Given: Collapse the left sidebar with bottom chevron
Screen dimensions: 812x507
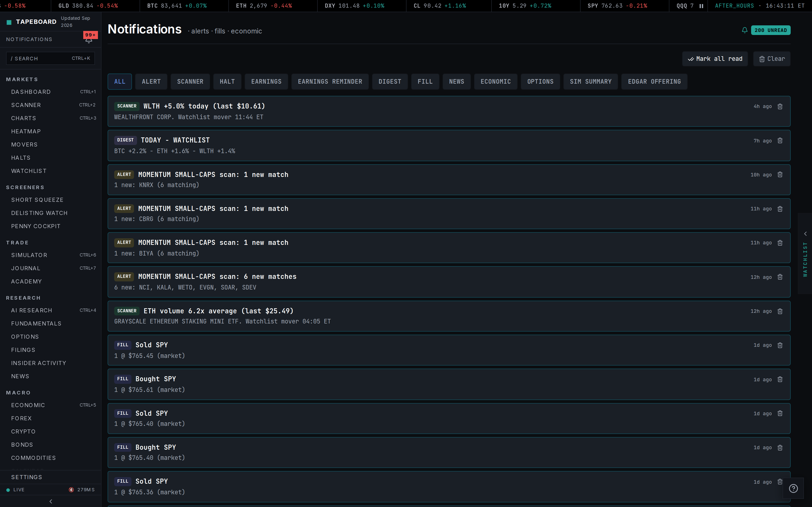Looking at the screenshot, I should pyautogui.click(x=51, y=501).
